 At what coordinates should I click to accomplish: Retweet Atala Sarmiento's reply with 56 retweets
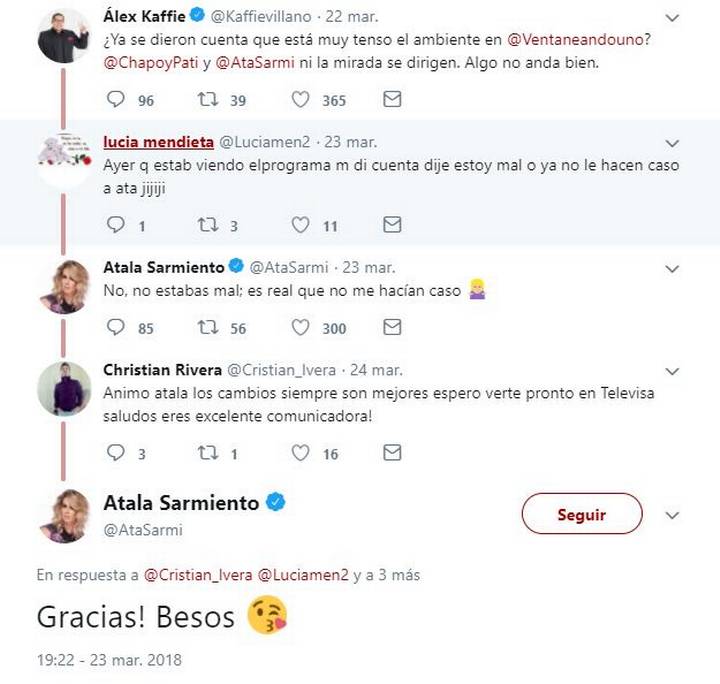pyautogui.click(x=211, y=328)
